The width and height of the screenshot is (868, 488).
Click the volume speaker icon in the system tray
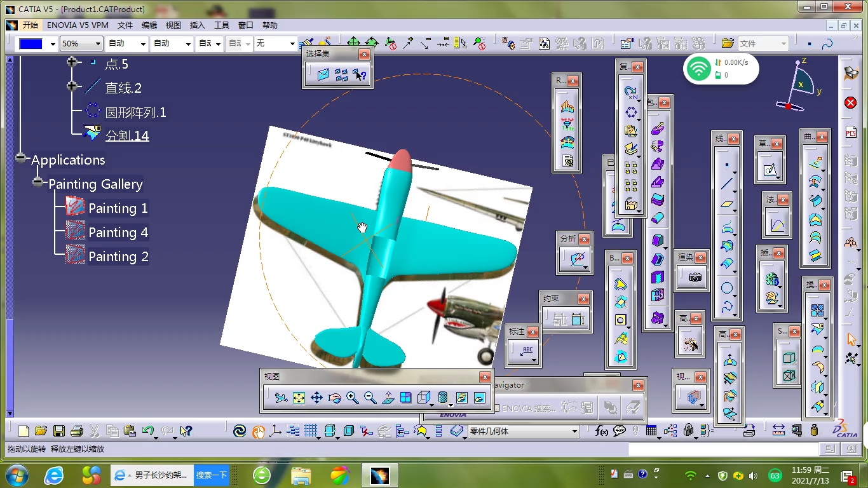[753, 475]
